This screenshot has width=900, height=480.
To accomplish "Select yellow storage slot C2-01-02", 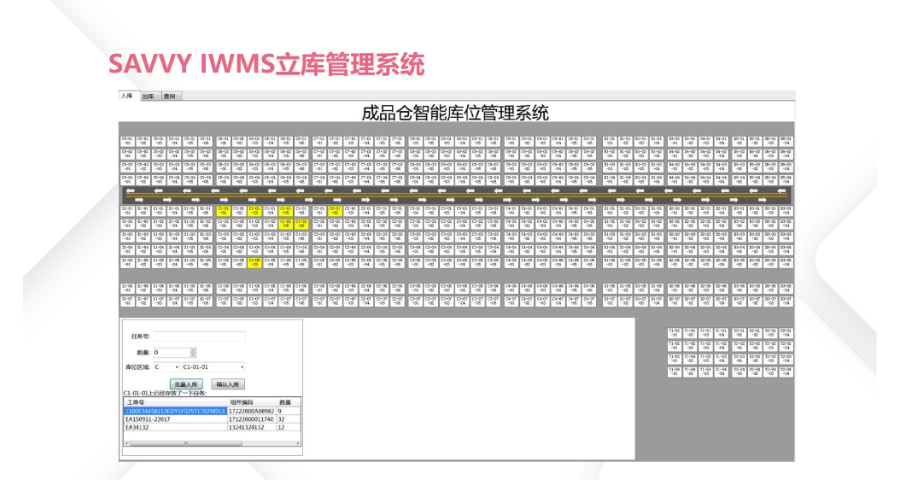I will tap(335, 211).
